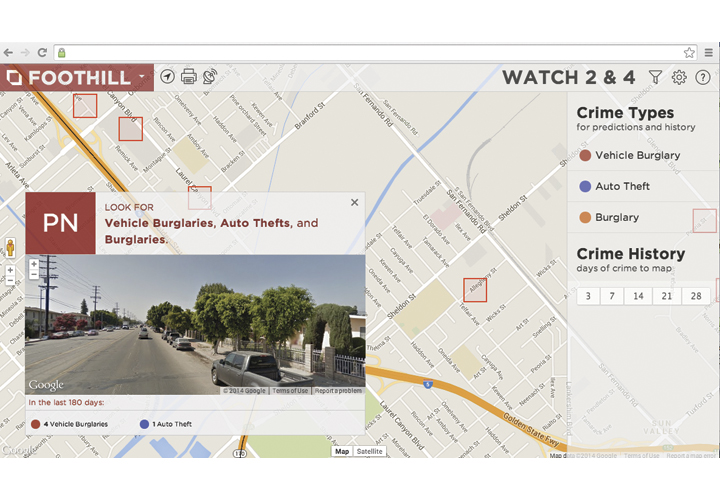Open the filter funnel icon
Screen dimensions: 720x500
655,77
